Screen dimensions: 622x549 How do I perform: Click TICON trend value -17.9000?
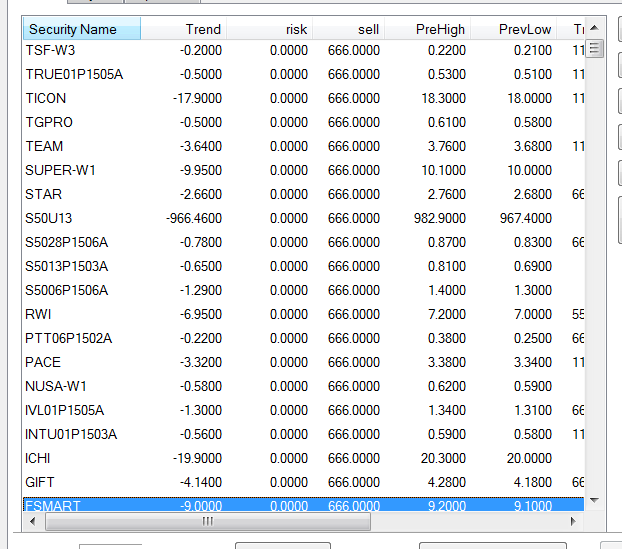[x=197, y=98]
